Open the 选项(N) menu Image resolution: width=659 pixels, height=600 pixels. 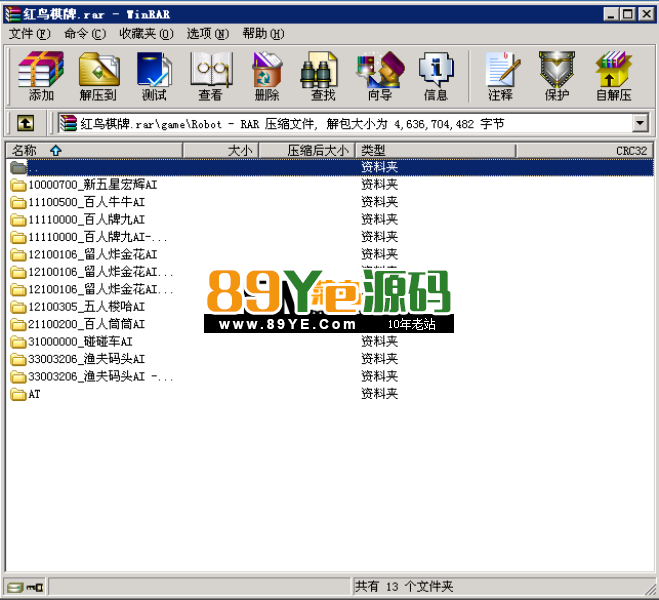[x=208, y=34]
